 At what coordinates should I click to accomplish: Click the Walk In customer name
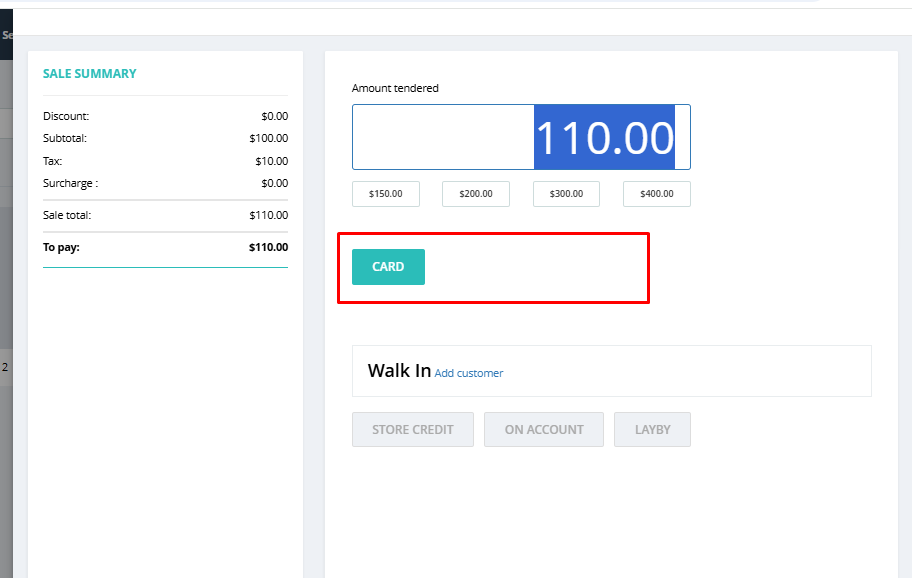[x=399, y=371]
